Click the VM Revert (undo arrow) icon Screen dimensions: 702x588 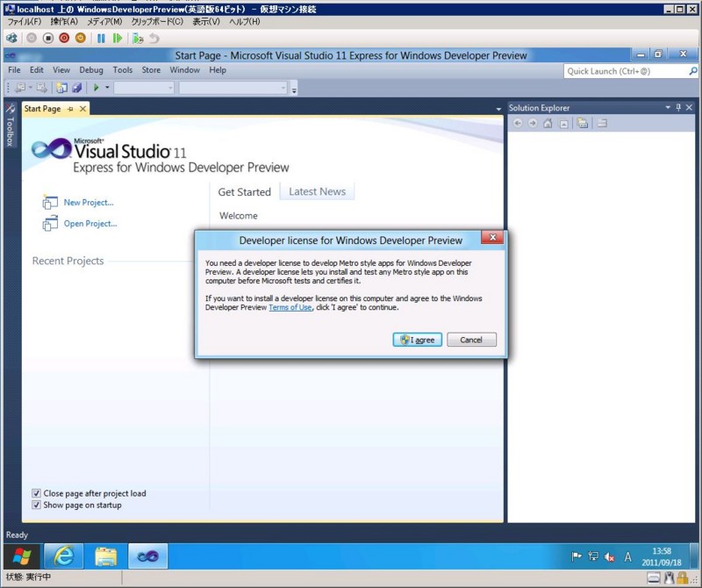coord(154,39)
